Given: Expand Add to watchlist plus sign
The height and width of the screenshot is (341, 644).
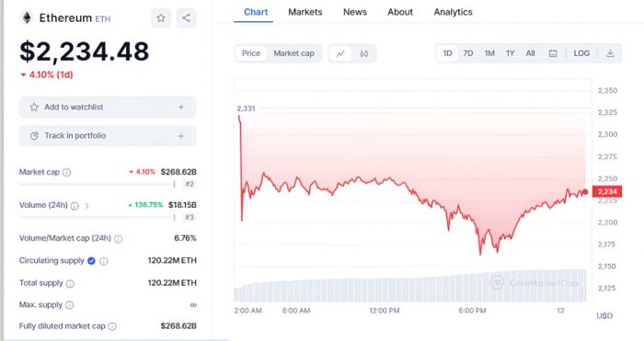Looking at the screenshot, I should pos(180,108).
